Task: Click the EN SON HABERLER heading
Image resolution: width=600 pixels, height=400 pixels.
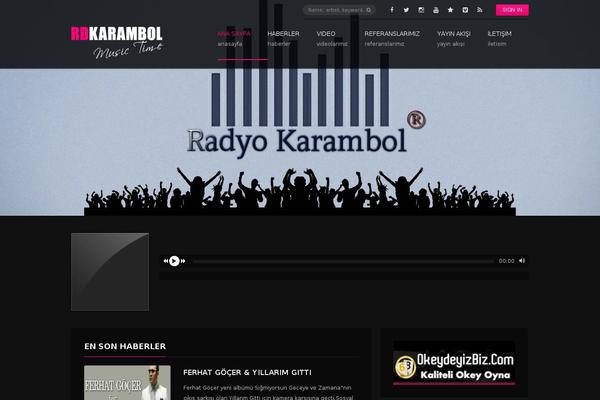Action: pos(125,346)
